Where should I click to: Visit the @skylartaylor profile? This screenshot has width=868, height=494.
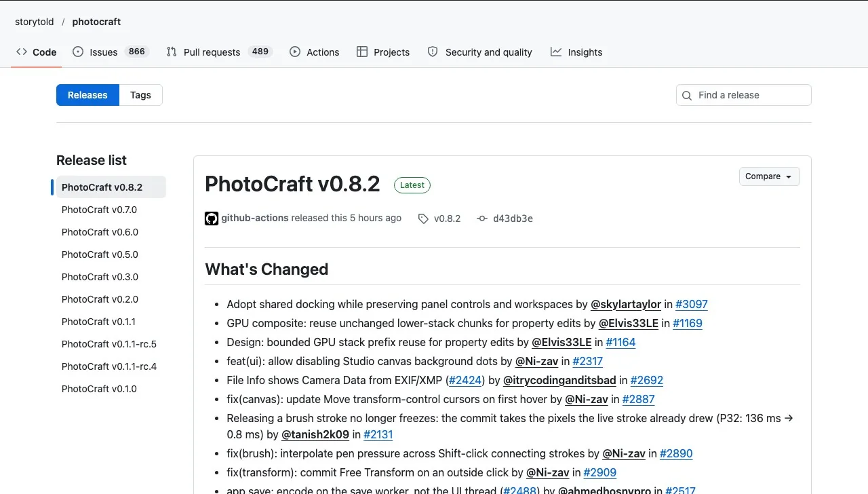(626, 304)
